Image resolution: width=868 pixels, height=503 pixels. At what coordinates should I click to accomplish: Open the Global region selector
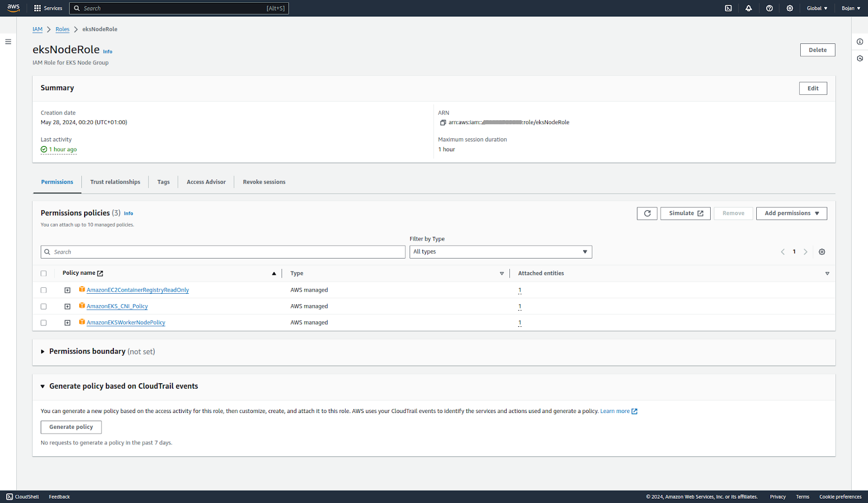pos(817,8)
